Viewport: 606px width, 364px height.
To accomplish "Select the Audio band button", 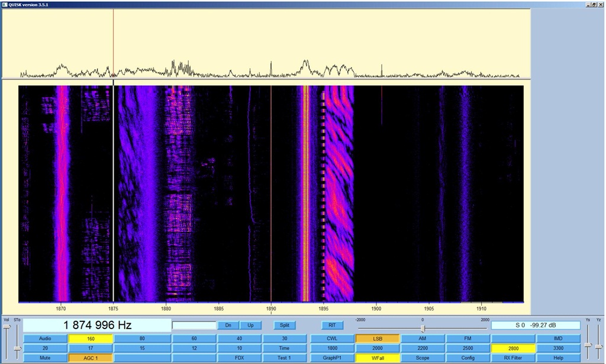I will [45, 339].
